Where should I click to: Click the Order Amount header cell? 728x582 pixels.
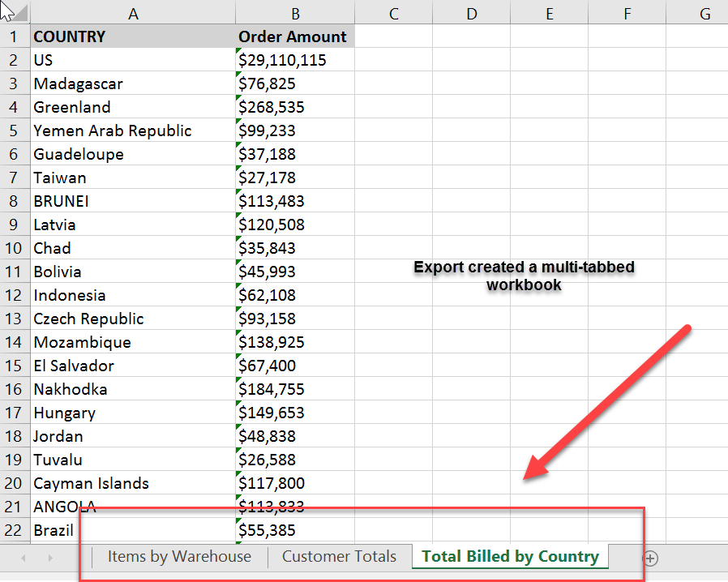pyautogui.click(x=295, y=36)
